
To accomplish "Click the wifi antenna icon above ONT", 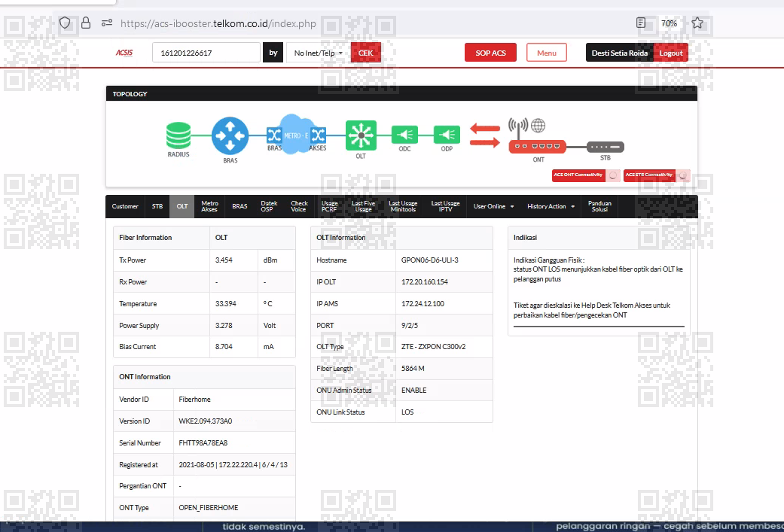I will click(x=518, y=129).
